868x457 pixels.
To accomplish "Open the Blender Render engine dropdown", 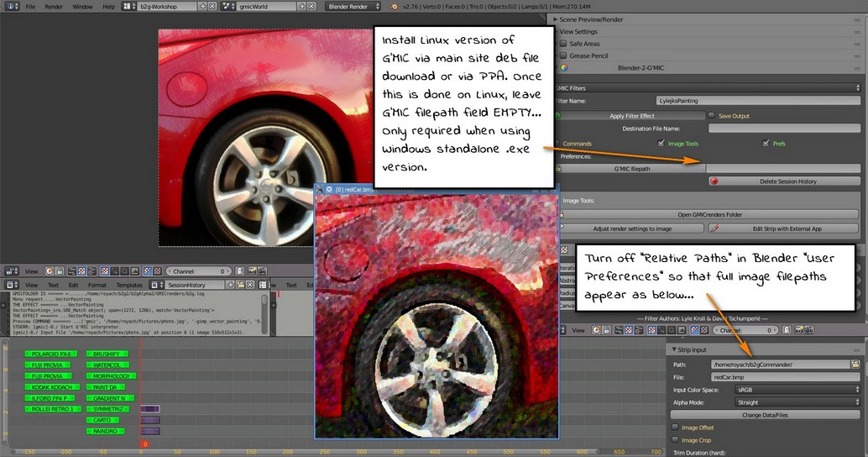I will [353, 6].
